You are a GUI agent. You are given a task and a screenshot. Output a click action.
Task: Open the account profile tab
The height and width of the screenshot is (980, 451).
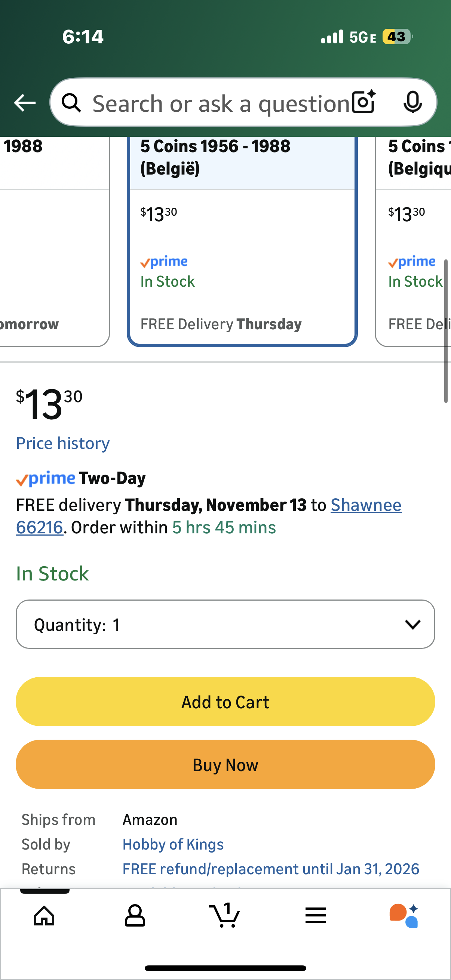(135, 915)
